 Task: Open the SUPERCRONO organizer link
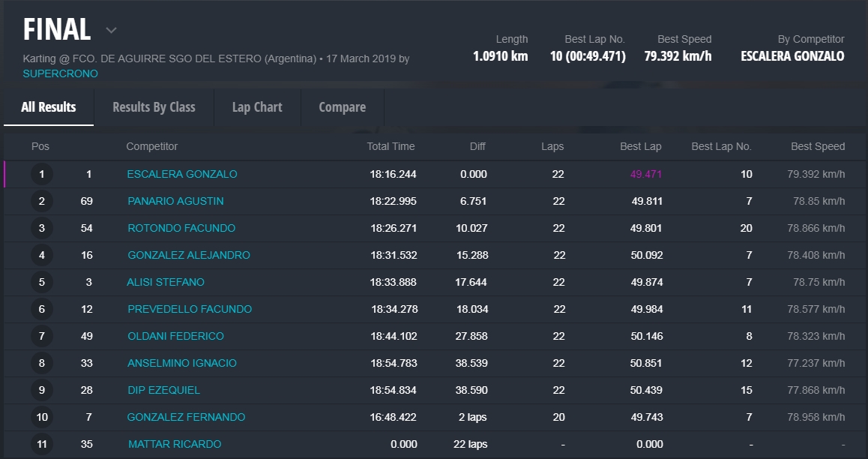60,73
